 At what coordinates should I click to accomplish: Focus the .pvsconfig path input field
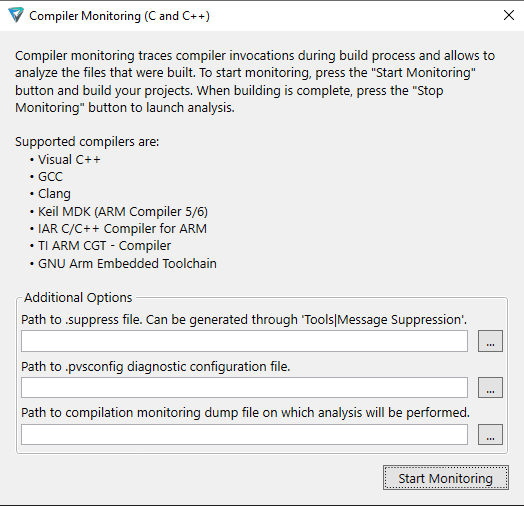pyautogui.click(x=244, y=388)
